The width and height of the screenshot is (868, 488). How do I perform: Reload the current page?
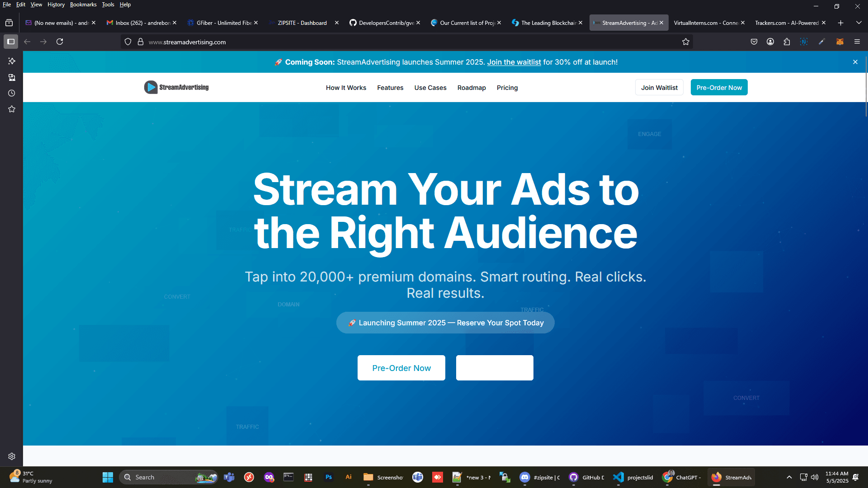tap(60, 42)
